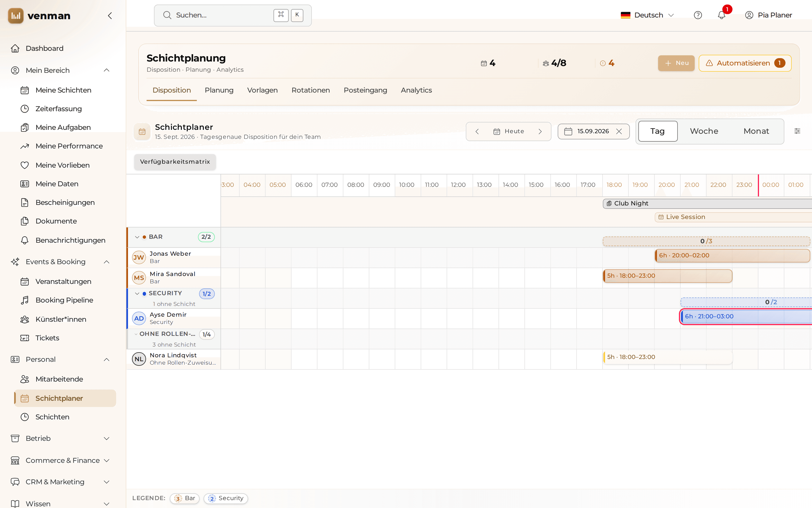812x508 pixels.
Task: Open the Verfügbarkeitsmatrix button
Action: click(x=175, y=162)
